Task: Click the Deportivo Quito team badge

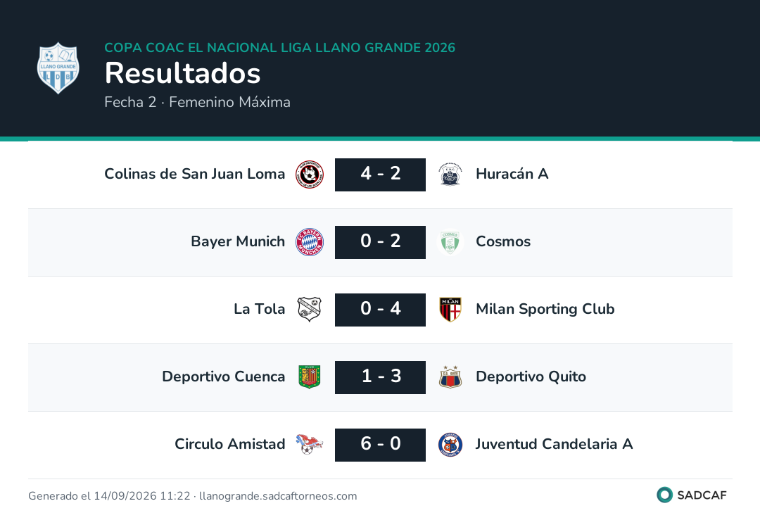Action: (x=450, y=377)
